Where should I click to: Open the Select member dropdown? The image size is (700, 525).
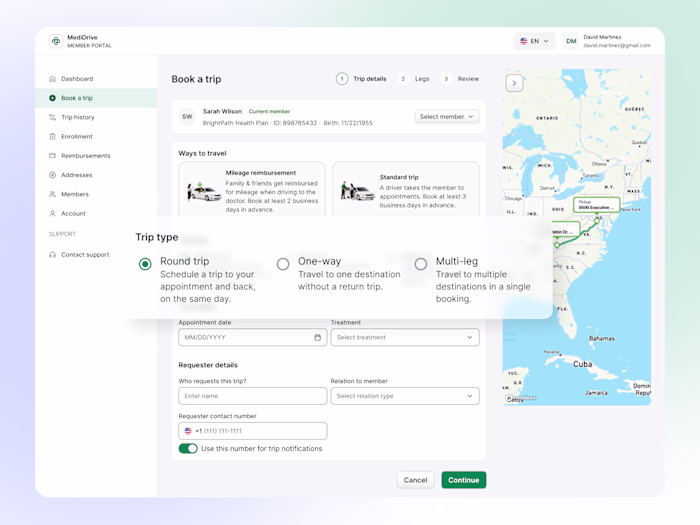pyautogui.click(x=447, y=117)
